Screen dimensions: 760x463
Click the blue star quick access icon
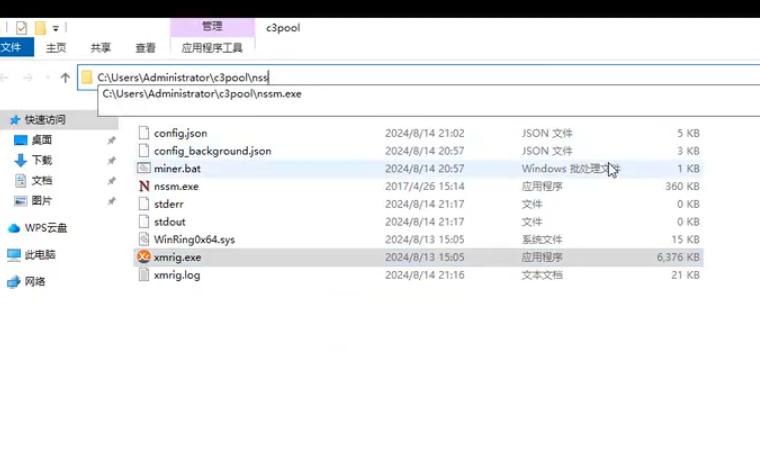[15, 120]
